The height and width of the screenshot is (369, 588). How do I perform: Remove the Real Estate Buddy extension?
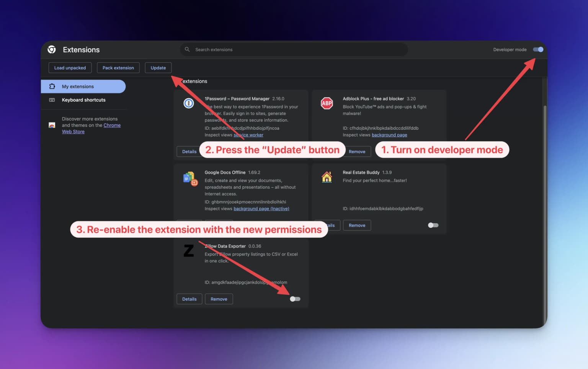(357, 225)
